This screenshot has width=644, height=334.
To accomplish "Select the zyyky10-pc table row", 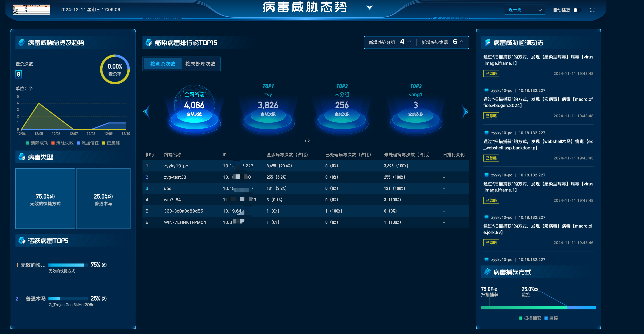I will point(305,166).
